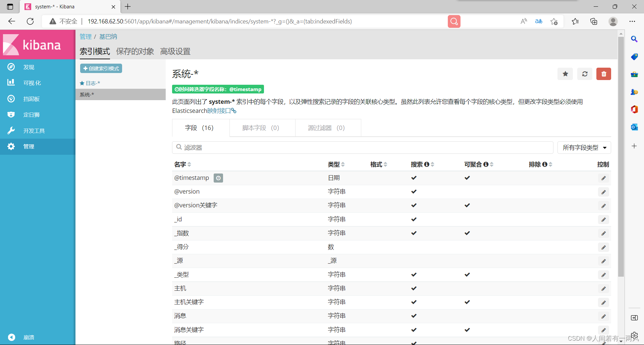This screenshot has height=345, width=644.
Task: Sort table by 搜索 column arrows
Action: 433,164
